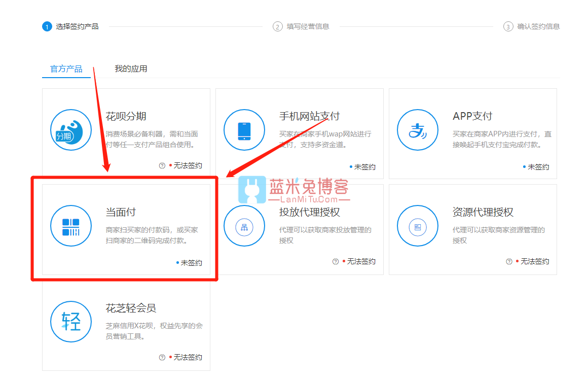Switch to the 我的应用 tab

click(x=131, y=68)
